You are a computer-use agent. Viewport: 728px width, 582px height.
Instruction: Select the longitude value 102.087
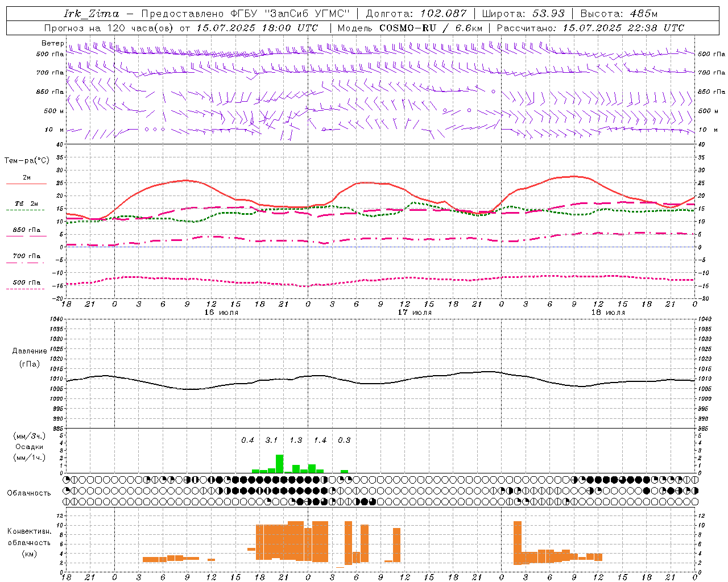click(444, 14)
